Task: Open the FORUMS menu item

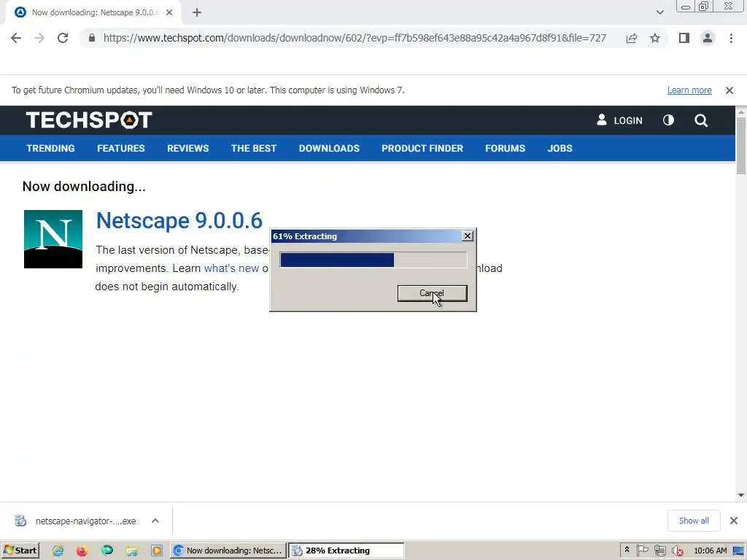Action: (505, 149)
